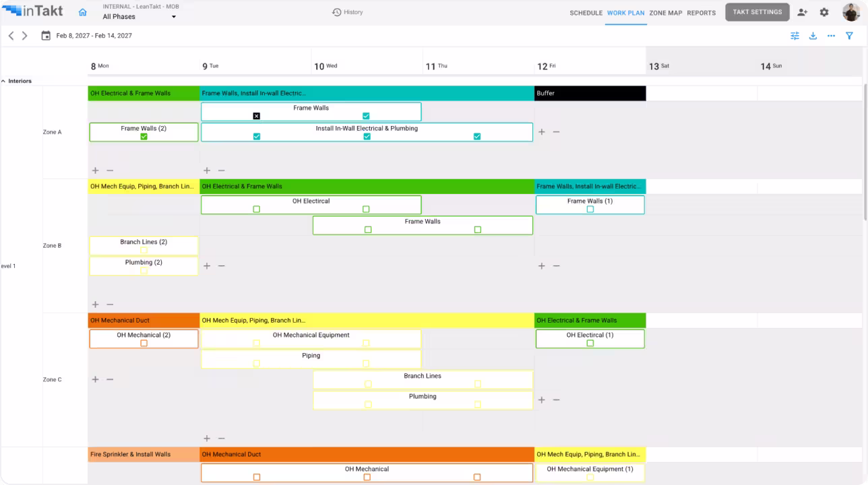
Task: Check the Frame Walls (1) checkbox
Action: 590,209
